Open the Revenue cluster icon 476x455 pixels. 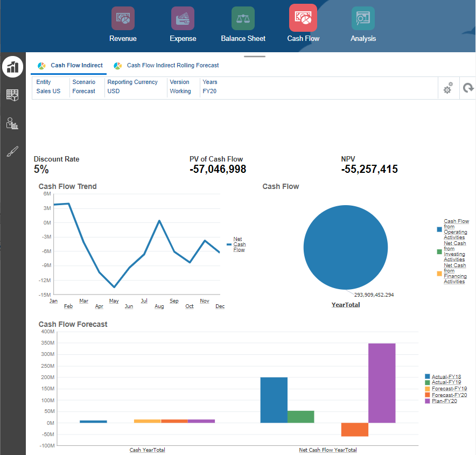[x=123, y=18]
